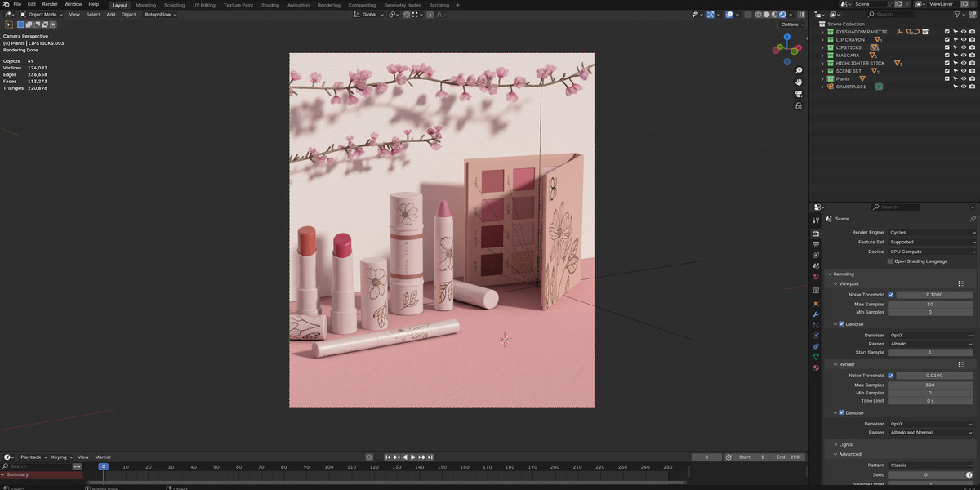
Task: Click the Max Samples 300 field
Action: pos(930,385)
